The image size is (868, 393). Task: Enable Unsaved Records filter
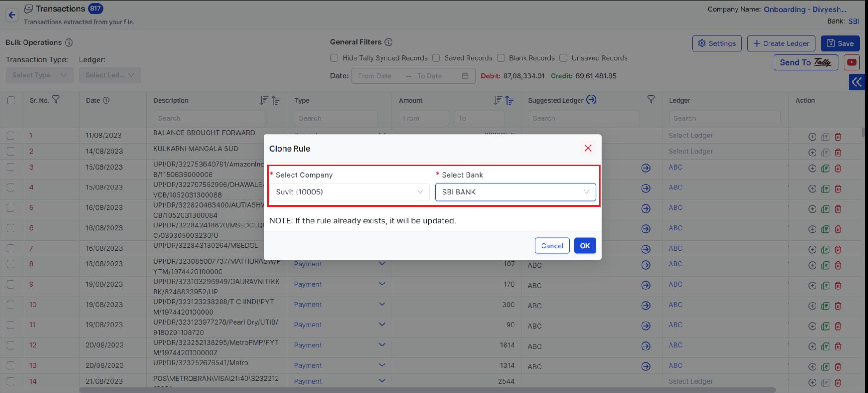tap(563, 58)
